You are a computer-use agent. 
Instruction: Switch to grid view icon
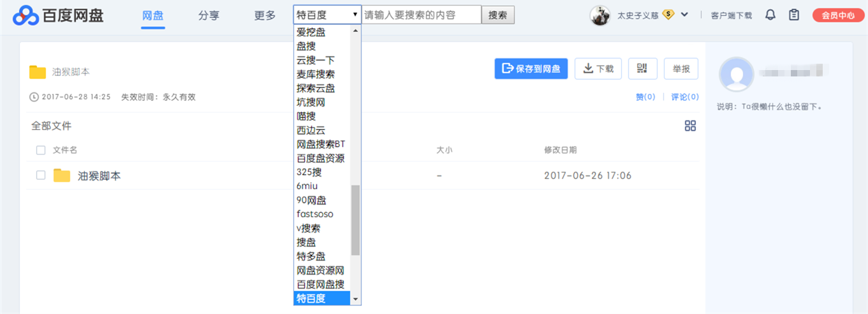[690, 126]
